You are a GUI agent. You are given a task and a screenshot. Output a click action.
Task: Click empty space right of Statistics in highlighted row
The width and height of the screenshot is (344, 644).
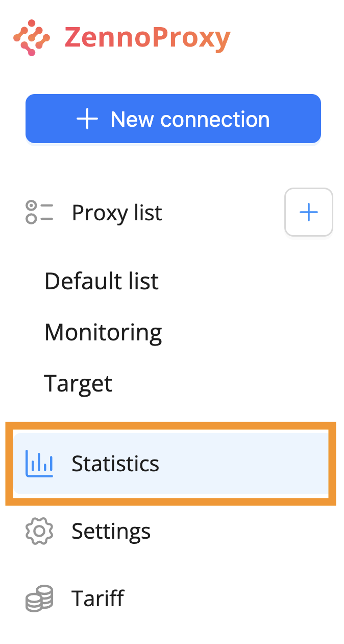245,464
